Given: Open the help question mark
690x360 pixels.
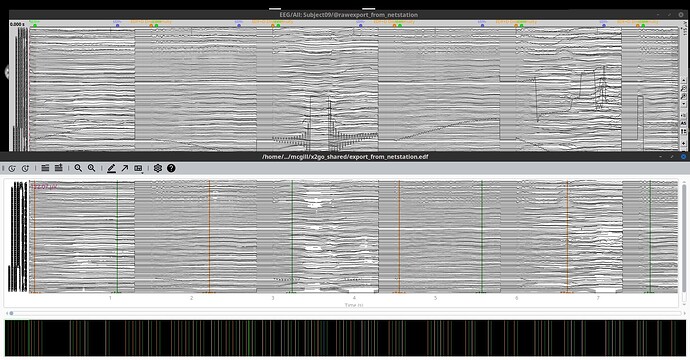Looking at the screenshot, I should (x=171, y=168).
